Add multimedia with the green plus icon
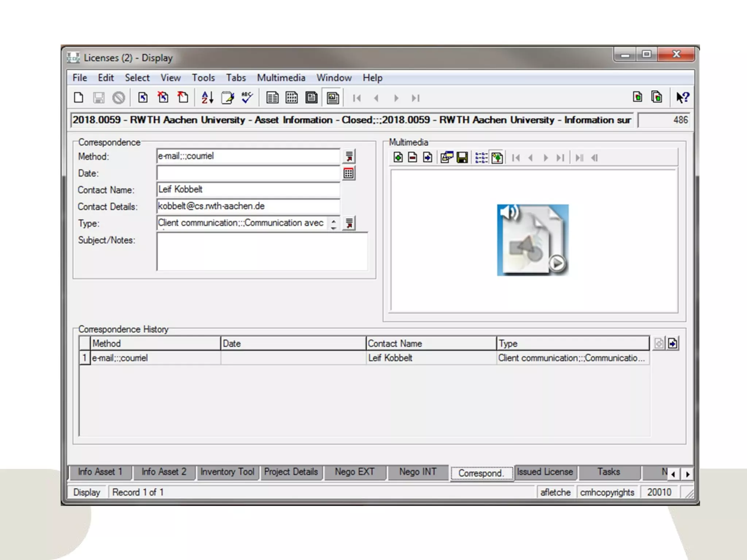The width and height of the screenshot is (747, 560). coord(398,157)
